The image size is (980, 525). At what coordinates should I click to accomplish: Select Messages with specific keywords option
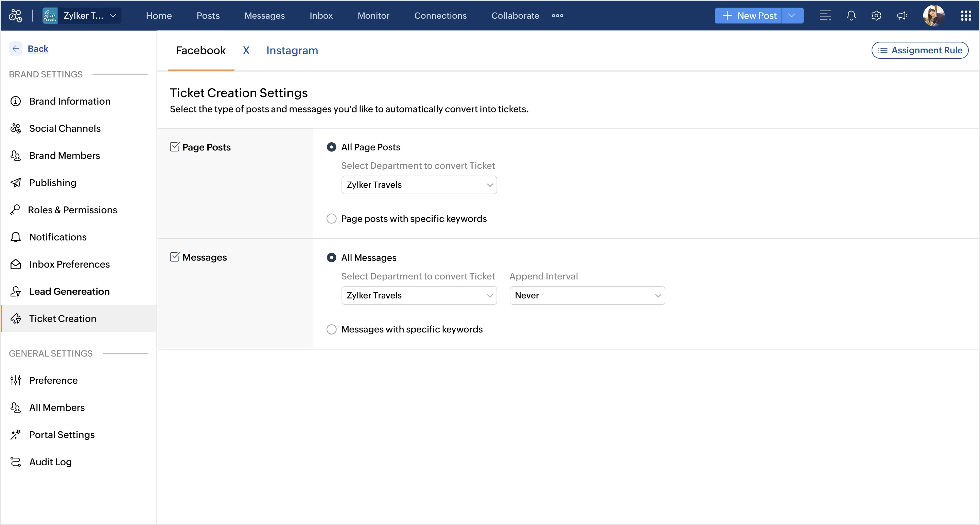331,329
